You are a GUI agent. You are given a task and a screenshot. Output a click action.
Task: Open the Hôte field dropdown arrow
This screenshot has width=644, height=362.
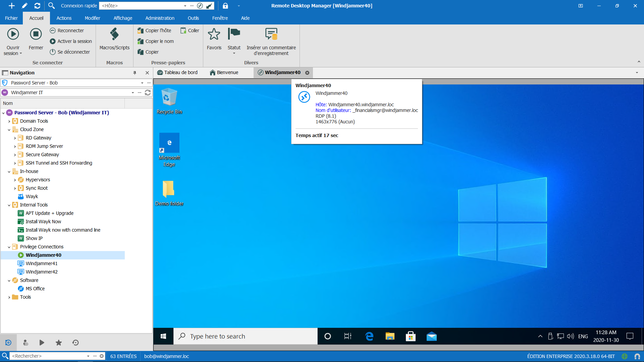tap(185, 6)
